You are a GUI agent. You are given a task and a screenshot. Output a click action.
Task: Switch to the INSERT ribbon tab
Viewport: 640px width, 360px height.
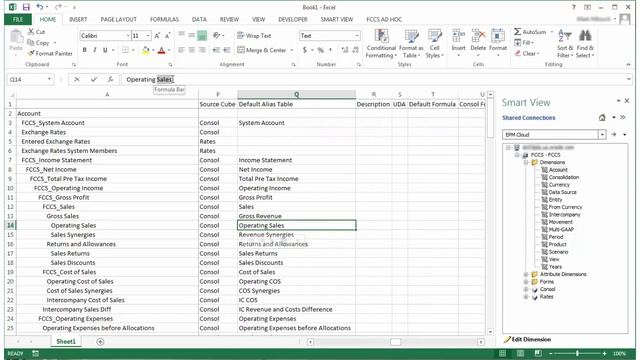point(78,19)
